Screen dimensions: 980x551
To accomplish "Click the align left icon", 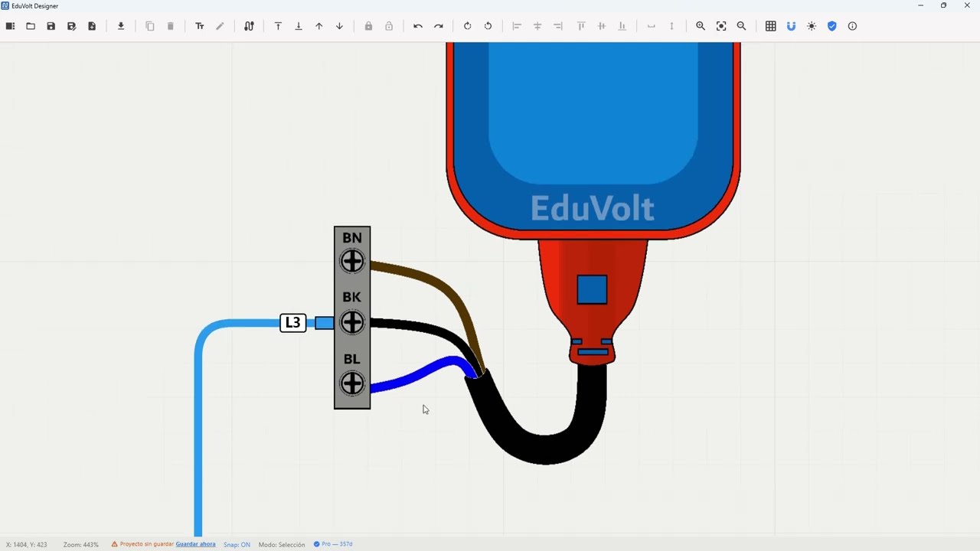I will (517, 26).
